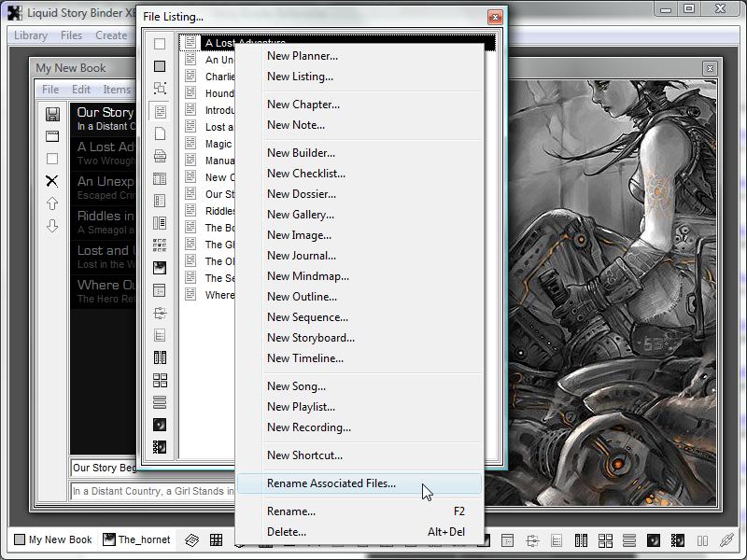Click the pencil icon at bottom-right of status bar
The width and height of the screenshot is (747, 560).
726,540
